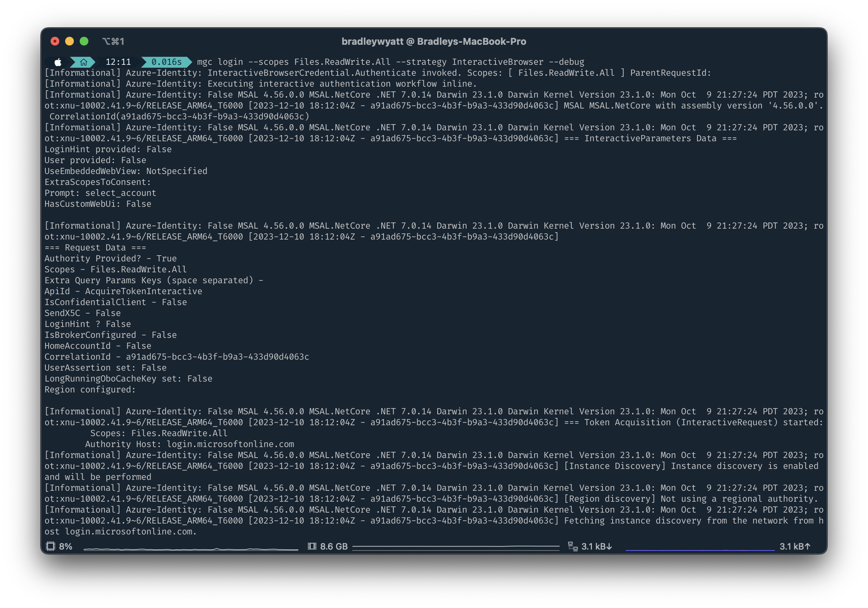The width and height of the screenshot is (868, 608).
Task: Click '=== InteractiveParameters Data ===' text
Action: pyautogui.click(x=650, y=139)
